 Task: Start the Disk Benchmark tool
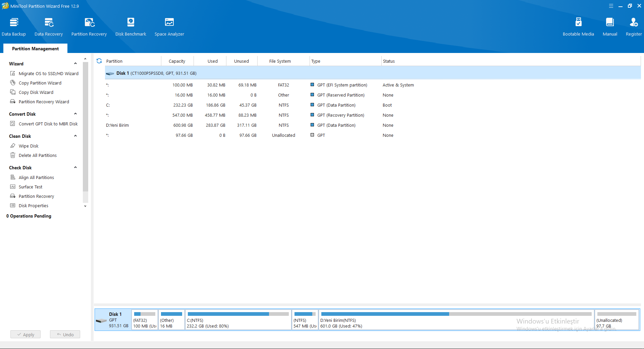131,27
